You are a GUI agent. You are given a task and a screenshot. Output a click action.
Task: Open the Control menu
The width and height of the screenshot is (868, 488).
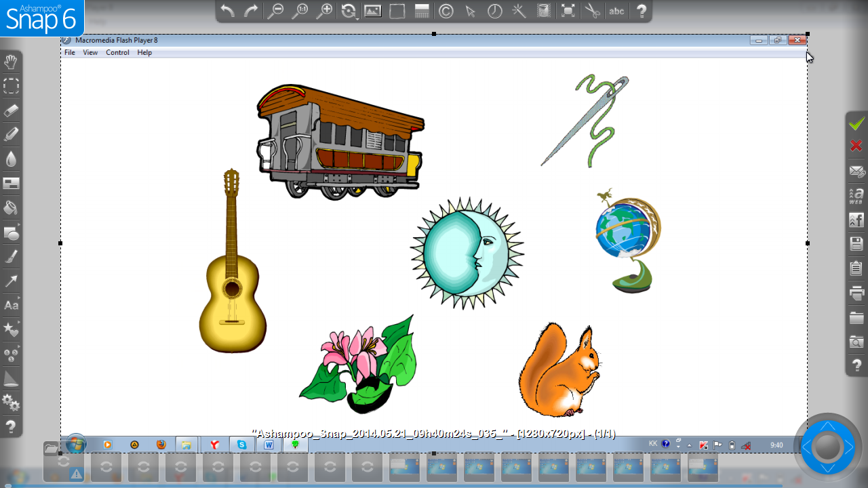click(x=117, y=52)
